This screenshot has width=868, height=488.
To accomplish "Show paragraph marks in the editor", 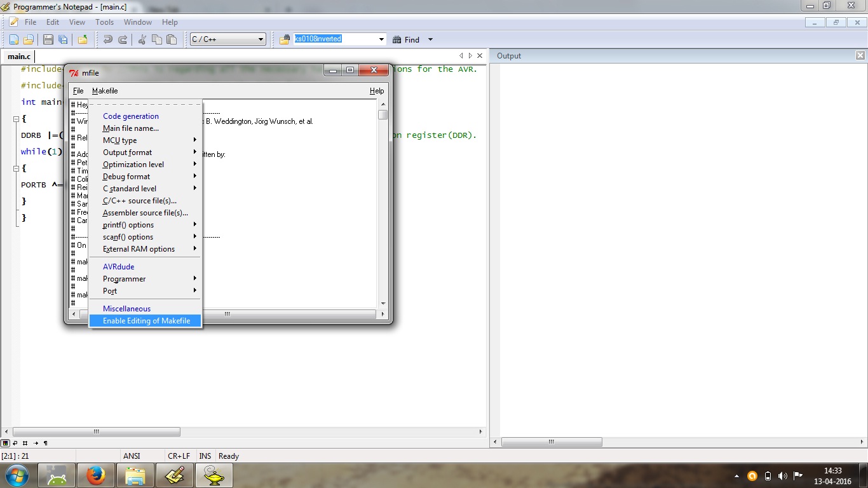I will coord(45,444).
